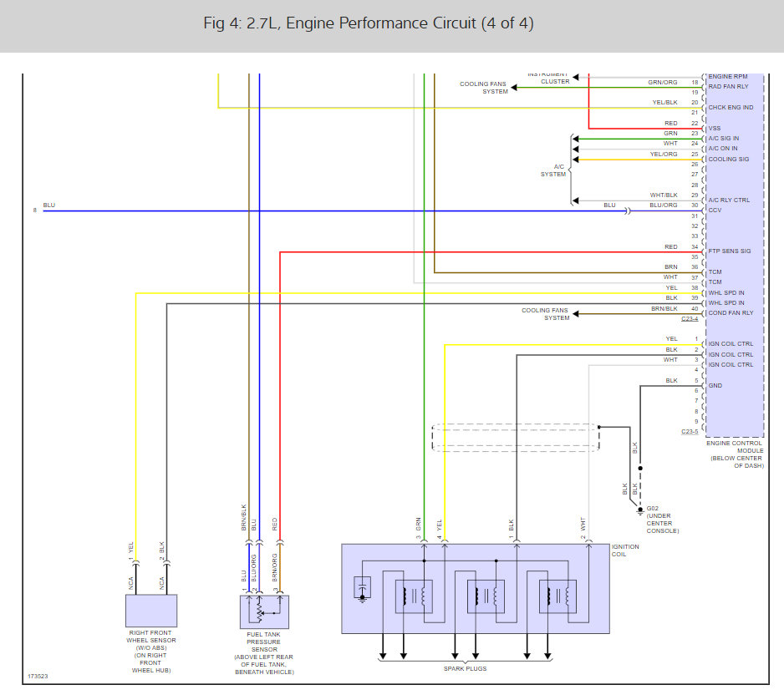
Task: Click the 'C23-5' connector reference
Action: click(x=690, y=432)
